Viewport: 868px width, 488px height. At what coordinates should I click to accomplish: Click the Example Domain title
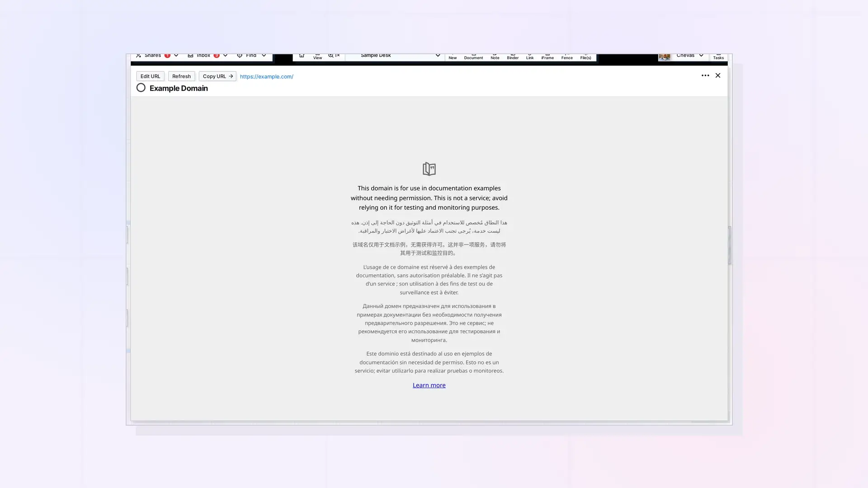[x=179, y=88]
